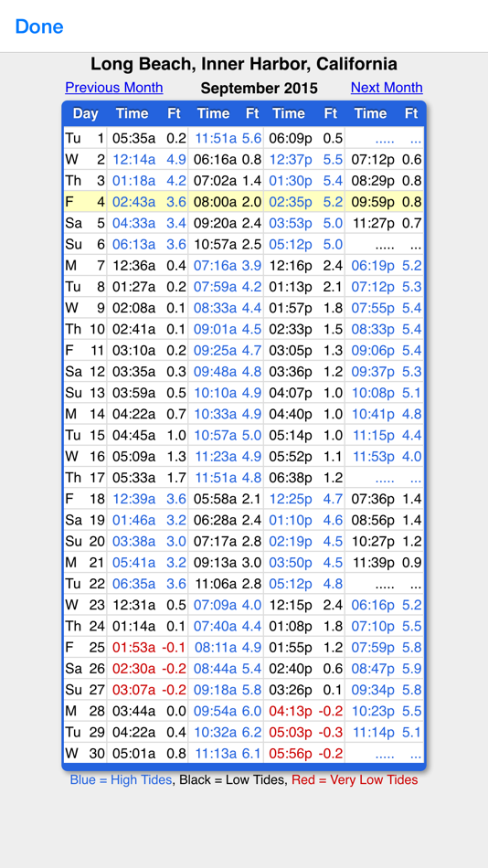Select the 06:35a high tide on Tuesday 22
The height and width of the screenshot is (868, 488).
point(134,584)
